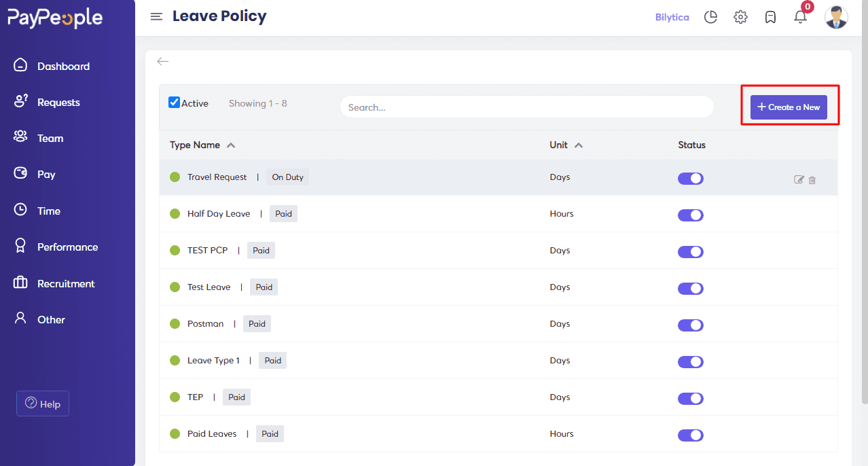868x466 pixels.
Task: Open the Requests menu item
Action: (58, 103)
